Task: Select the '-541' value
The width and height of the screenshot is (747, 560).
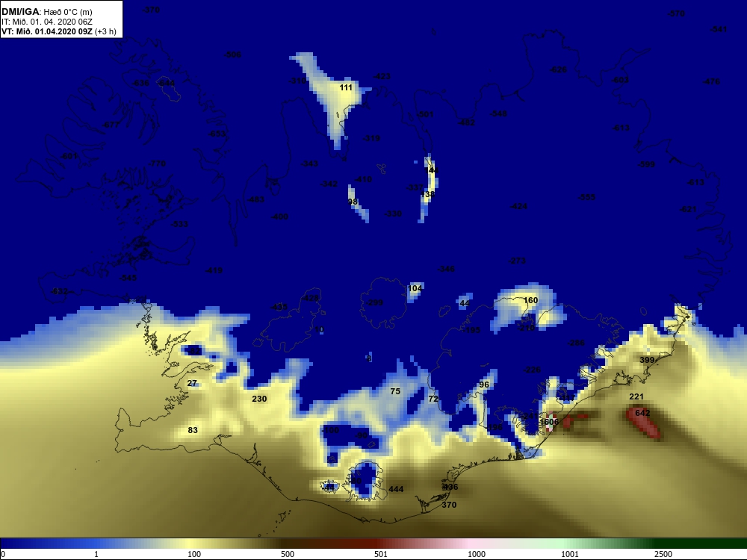Action: click(719, 29)
